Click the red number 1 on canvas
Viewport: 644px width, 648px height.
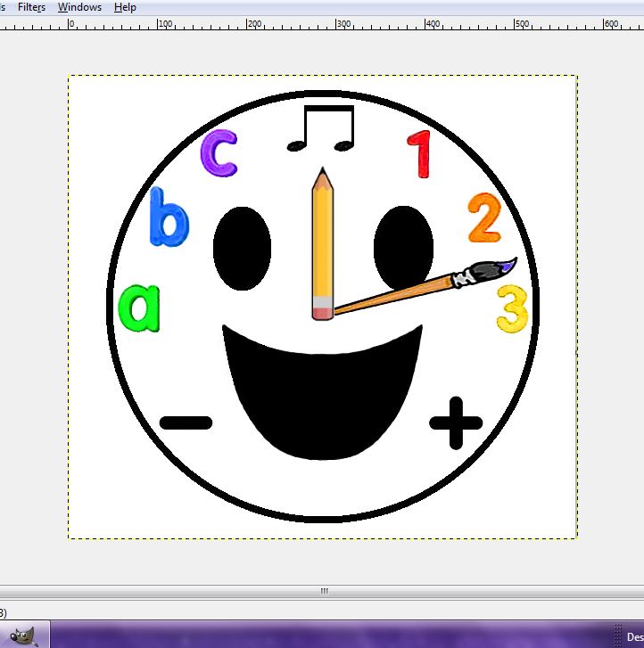coord(420,153)
